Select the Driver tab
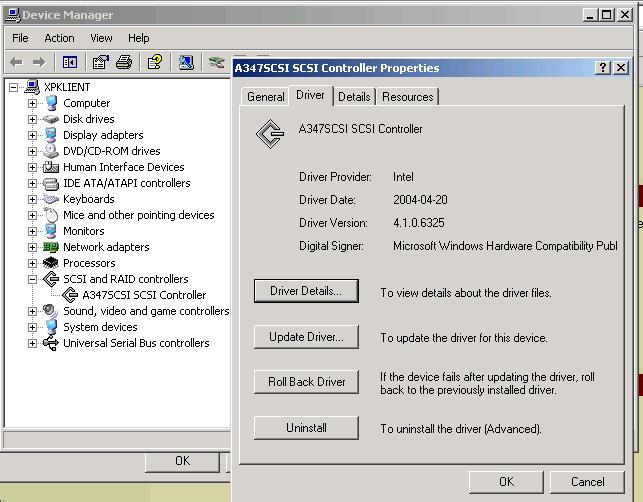Screen dimensions: 643x502 [310, 95]
